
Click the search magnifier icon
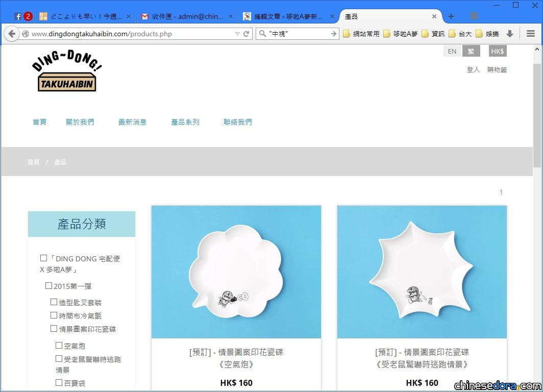tap(262, 34)
